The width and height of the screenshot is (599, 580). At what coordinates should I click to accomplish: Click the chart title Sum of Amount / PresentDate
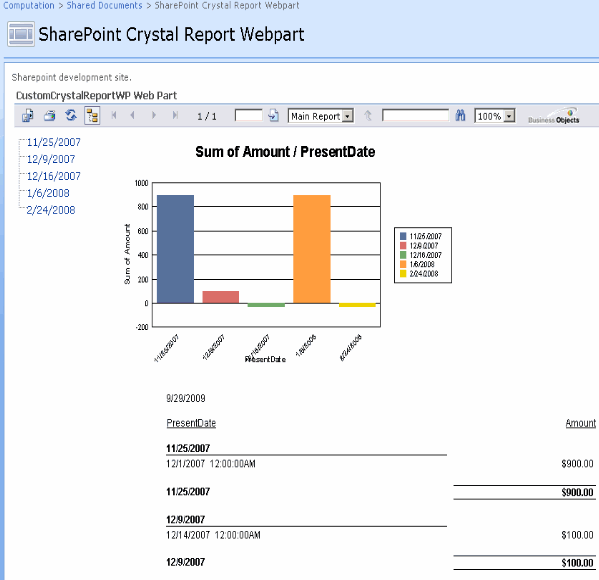(285, 152)
